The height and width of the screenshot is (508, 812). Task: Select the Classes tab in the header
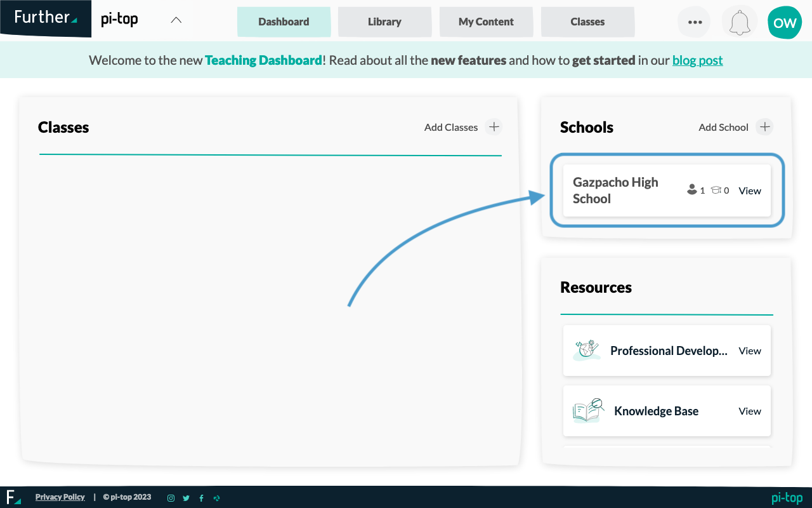[587, 22]
